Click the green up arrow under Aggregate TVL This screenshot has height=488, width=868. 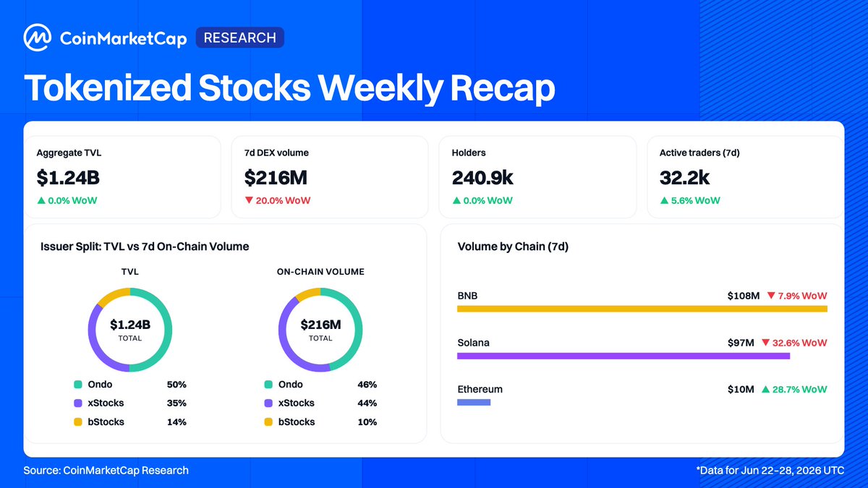click(x=41, y=200)
